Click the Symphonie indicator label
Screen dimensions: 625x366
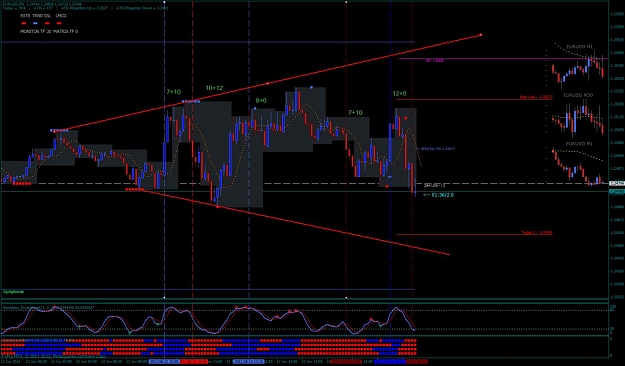point(14,292)
